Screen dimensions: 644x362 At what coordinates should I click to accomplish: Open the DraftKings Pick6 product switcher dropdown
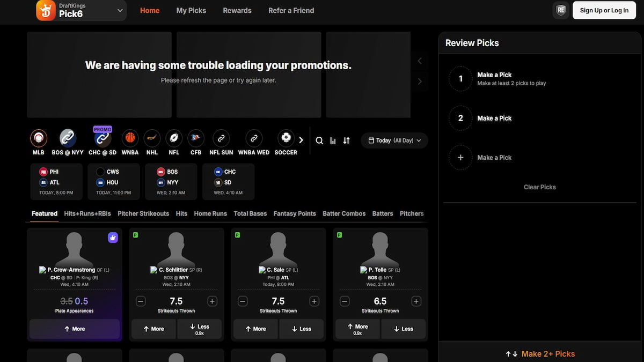tap(82, 10)
